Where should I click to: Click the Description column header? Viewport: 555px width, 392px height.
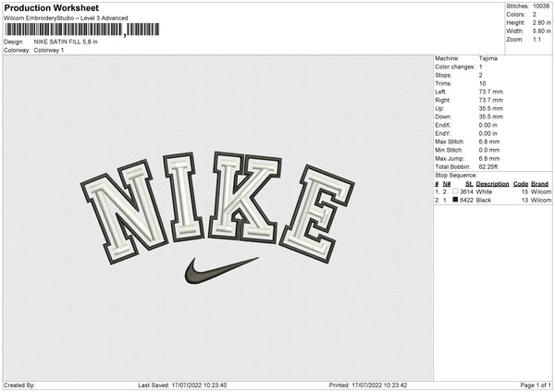click(x=492, y=184)
